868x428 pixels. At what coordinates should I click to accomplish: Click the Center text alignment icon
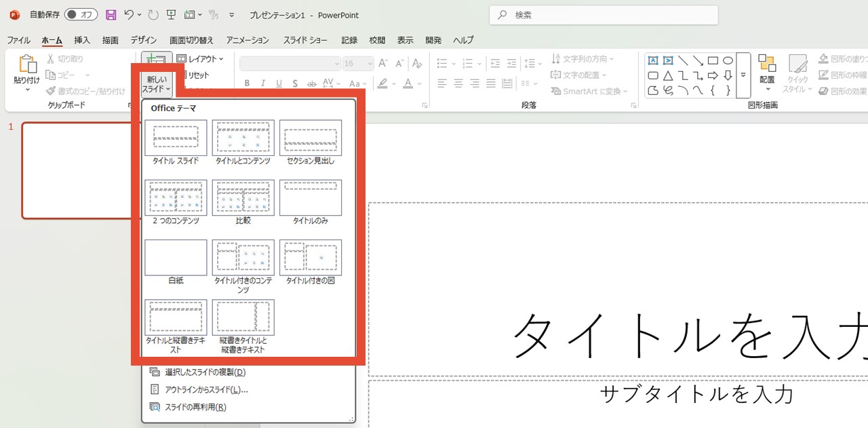point(458,83)
